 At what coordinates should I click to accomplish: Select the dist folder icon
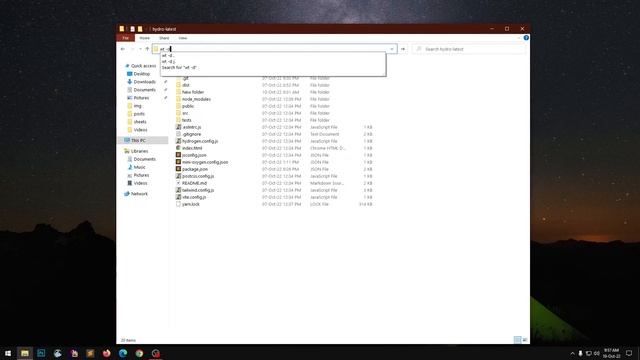178,85
